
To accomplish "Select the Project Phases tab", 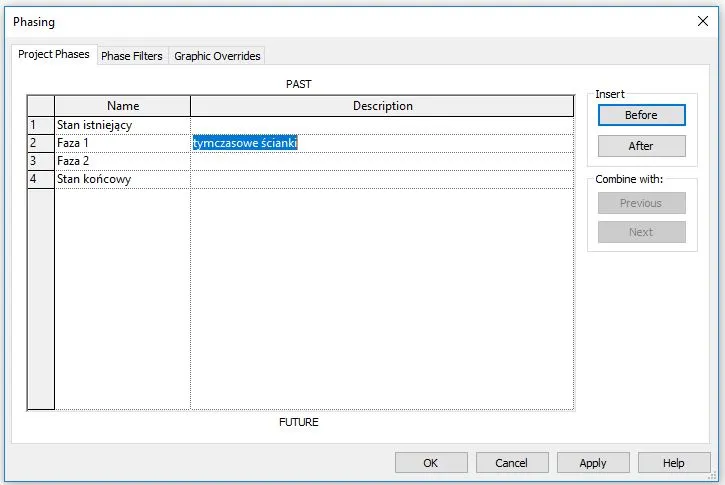I will (54, 55).
